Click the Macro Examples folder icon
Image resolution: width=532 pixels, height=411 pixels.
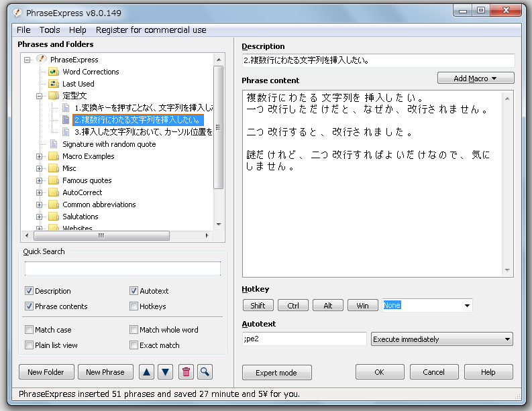53,156
